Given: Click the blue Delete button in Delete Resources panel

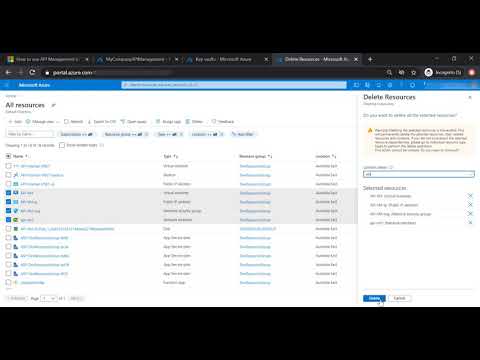Looking at the screenshot, I should point(374,298).
